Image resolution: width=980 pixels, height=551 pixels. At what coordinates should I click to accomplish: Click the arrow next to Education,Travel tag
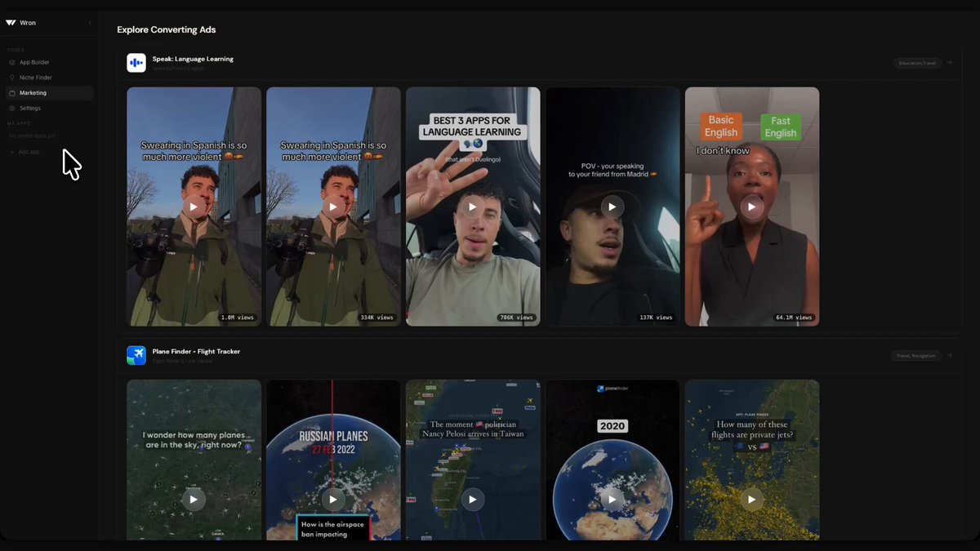coord(950,63)
